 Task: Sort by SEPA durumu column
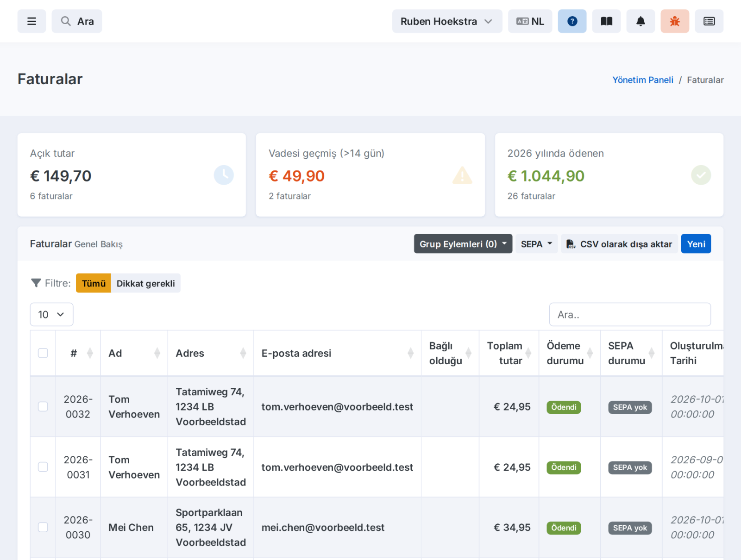(x=631, y=353)
